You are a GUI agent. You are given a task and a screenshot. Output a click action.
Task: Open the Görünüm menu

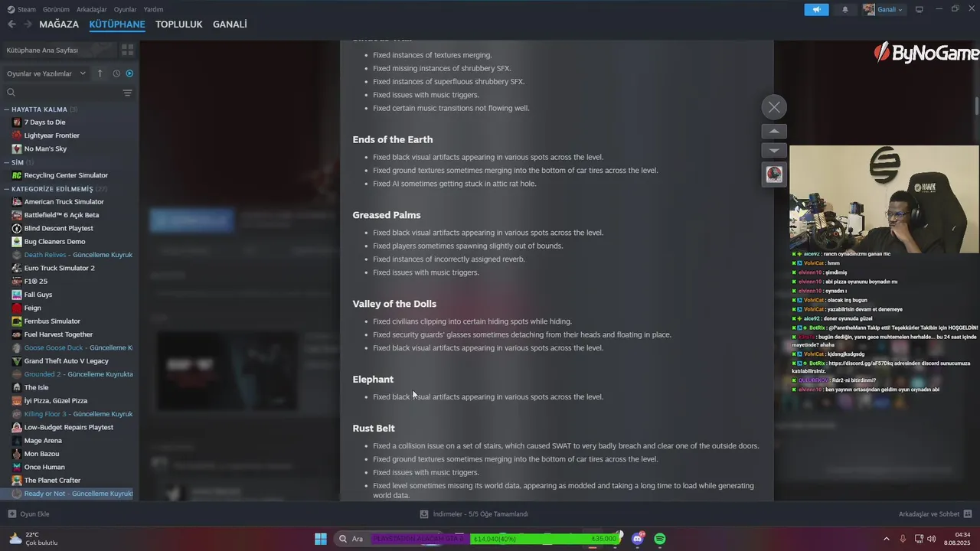point(56,9)
